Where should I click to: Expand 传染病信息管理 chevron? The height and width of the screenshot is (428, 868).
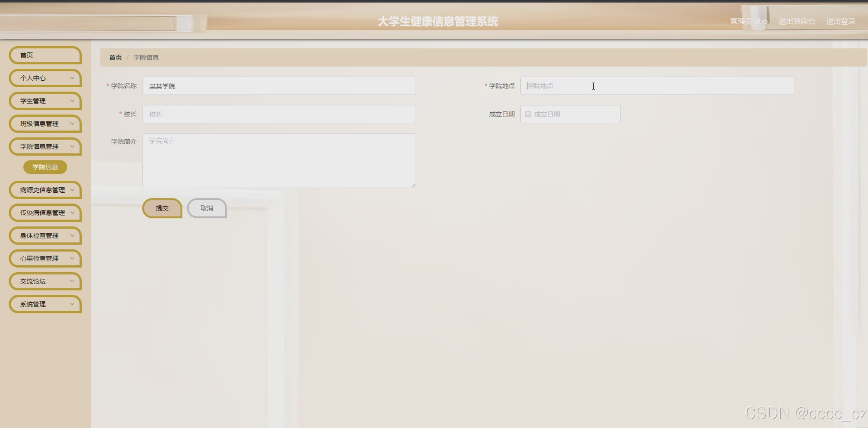(72, 213)
